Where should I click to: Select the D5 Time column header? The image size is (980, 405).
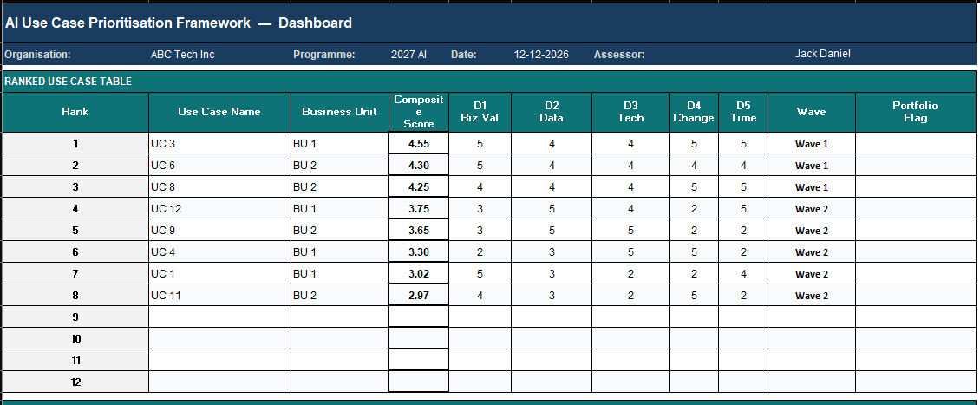(743, 112)
